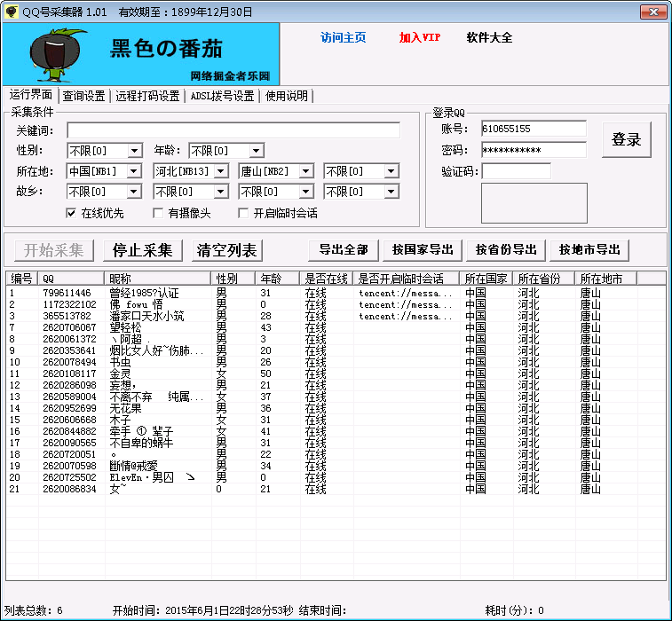
Task: Switch to the 运行界面 tab
Action: (x=31, y=95)
